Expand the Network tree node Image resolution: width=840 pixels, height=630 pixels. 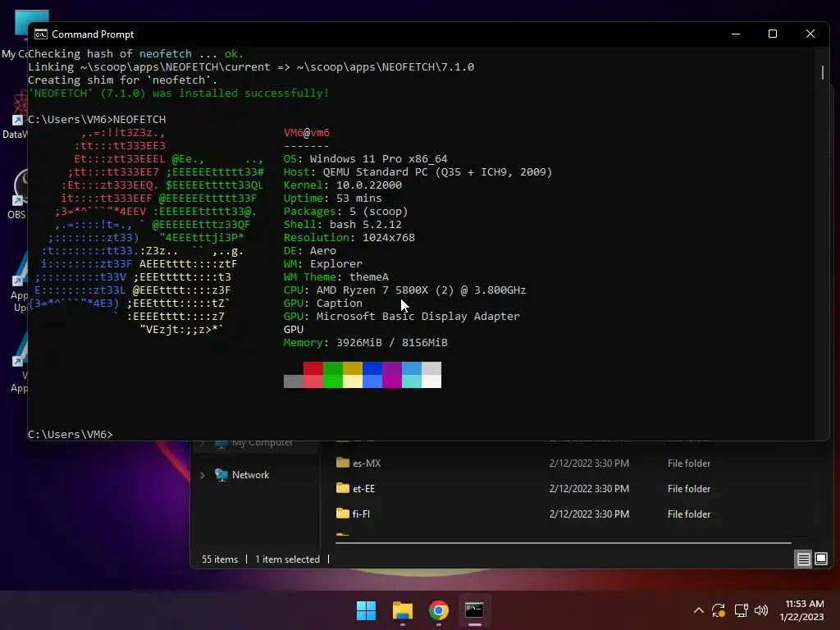tap(203, 475)
